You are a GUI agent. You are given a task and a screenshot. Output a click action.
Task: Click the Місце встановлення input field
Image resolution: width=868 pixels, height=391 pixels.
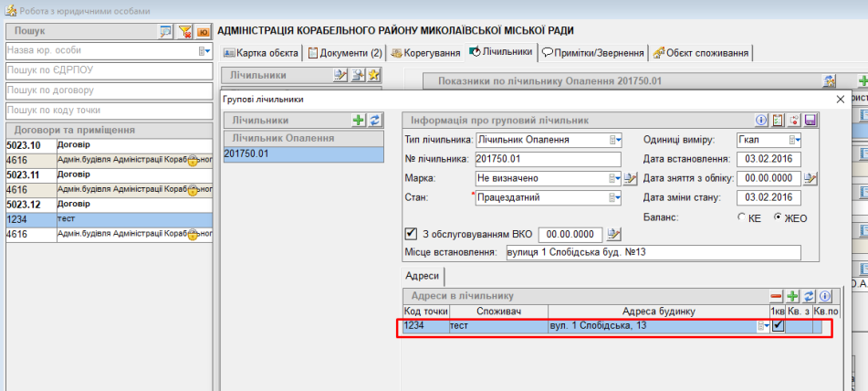tap(653, 253)
